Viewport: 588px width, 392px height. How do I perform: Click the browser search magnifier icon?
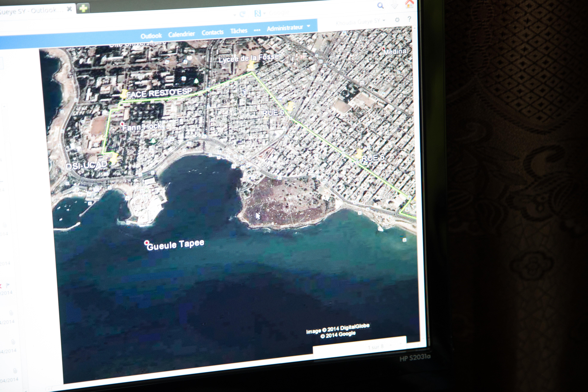(x=380, y=5)
